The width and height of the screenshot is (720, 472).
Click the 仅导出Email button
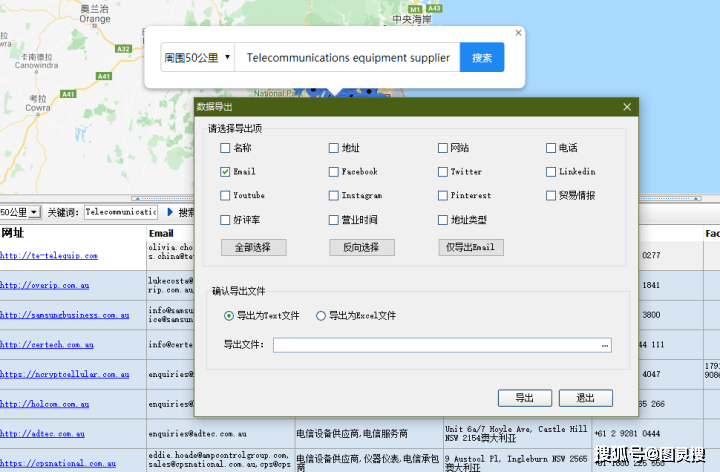point(470,247)
